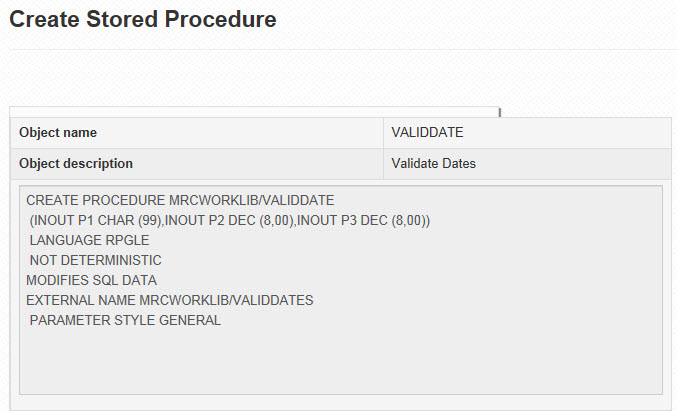Image resolution: width=677 pixels, height=411 pixels.
Task: Click the Validate Dates description value
Action: pos(433,163)
